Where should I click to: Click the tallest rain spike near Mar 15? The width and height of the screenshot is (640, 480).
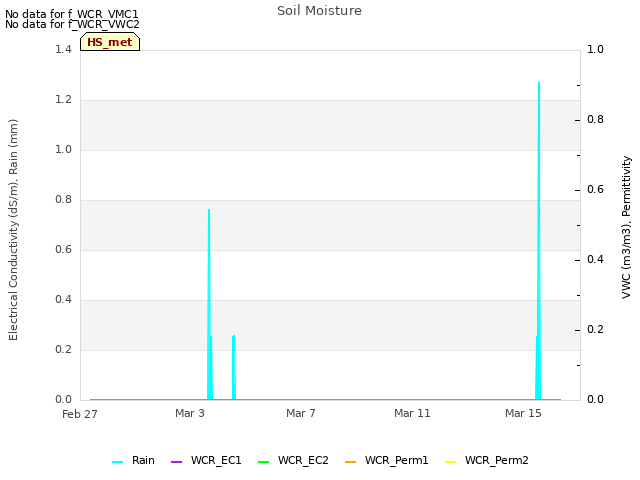click(x=539, y=241)
